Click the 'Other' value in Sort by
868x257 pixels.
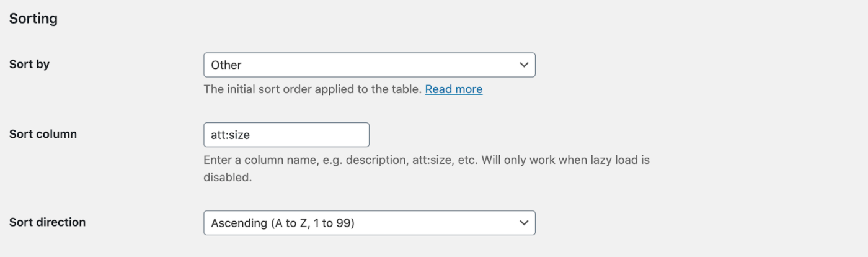coord(226,65)
